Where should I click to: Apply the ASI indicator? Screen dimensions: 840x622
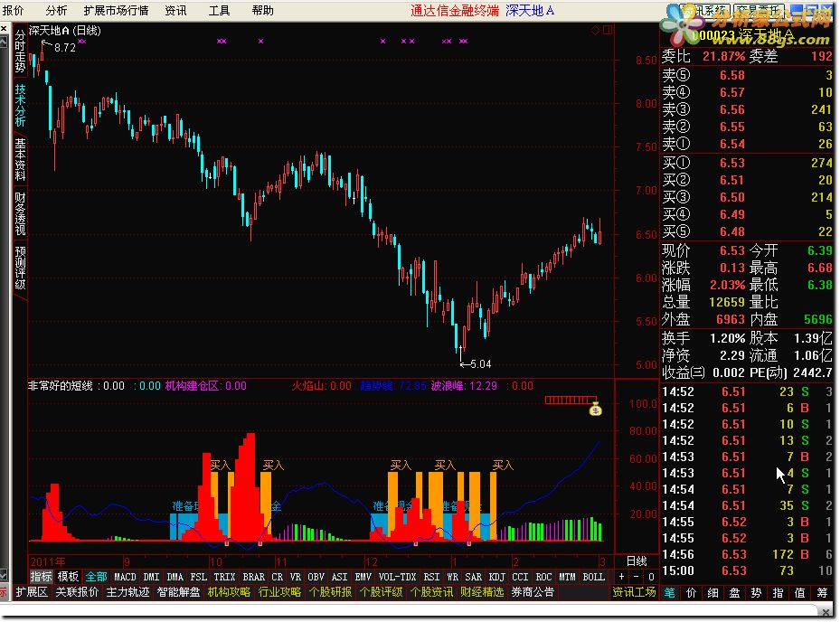coord(340,577)
